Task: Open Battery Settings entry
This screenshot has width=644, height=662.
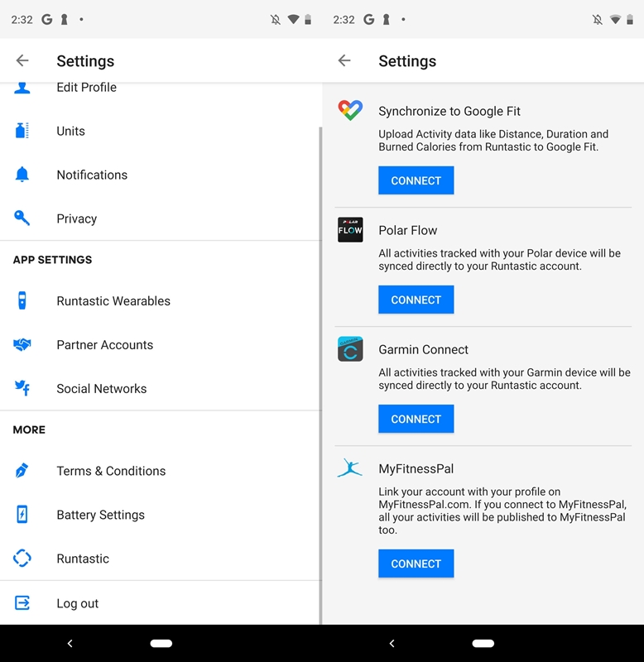Action: [x=161, y=515]
